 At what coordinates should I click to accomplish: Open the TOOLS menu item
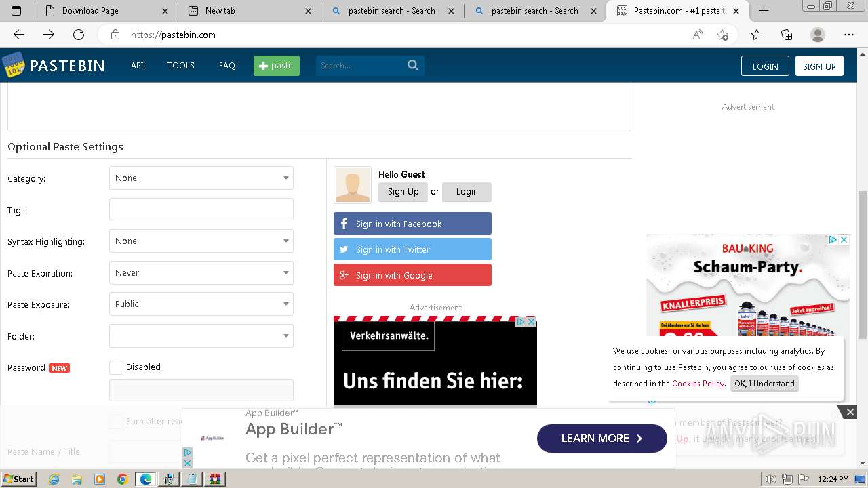pos(181,66)
